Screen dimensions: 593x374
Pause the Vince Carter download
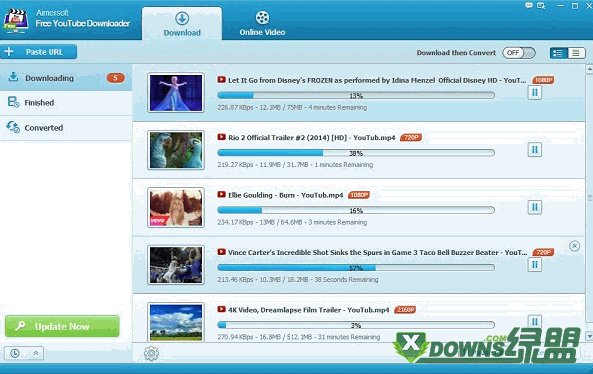(x=534, y=265)
